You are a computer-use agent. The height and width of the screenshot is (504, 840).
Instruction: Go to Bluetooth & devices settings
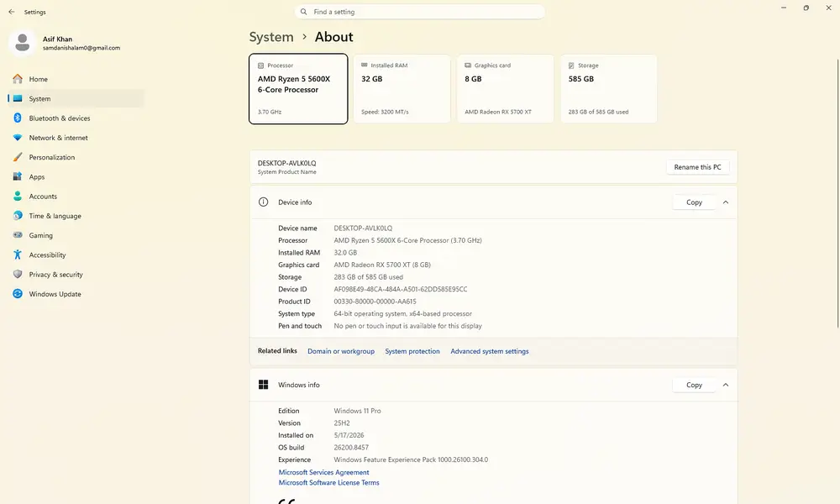coord(76,118)
